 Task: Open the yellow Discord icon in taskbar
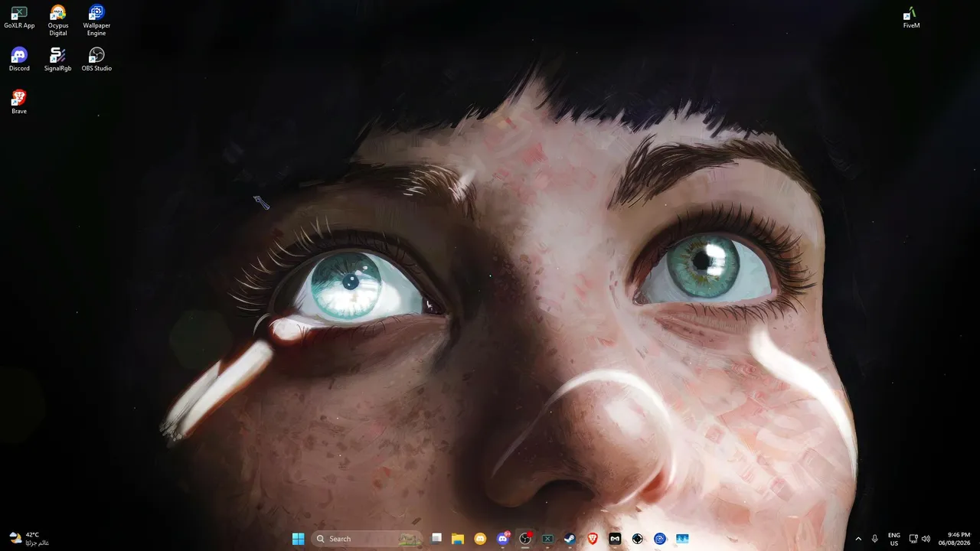coord(480,539)
